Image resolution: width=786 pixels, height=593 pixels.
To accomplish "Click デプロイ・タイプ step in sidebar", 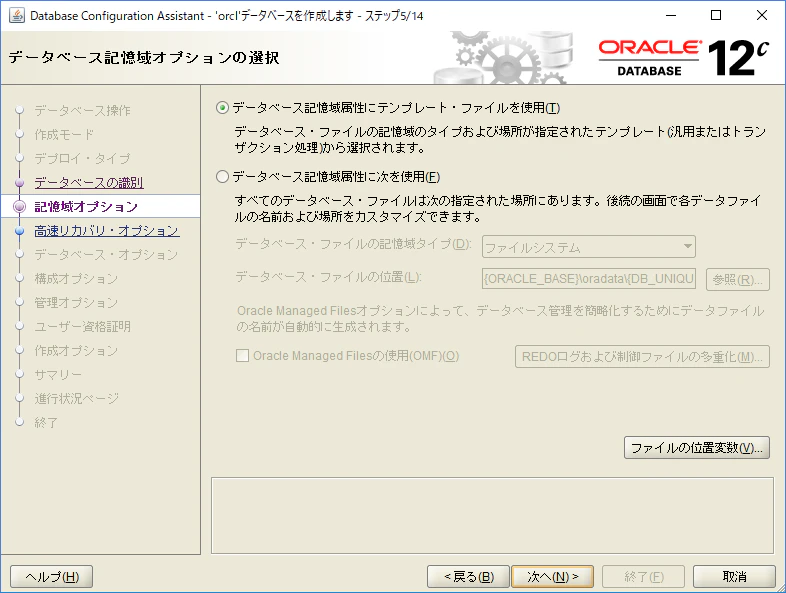I will click(82, 158).
